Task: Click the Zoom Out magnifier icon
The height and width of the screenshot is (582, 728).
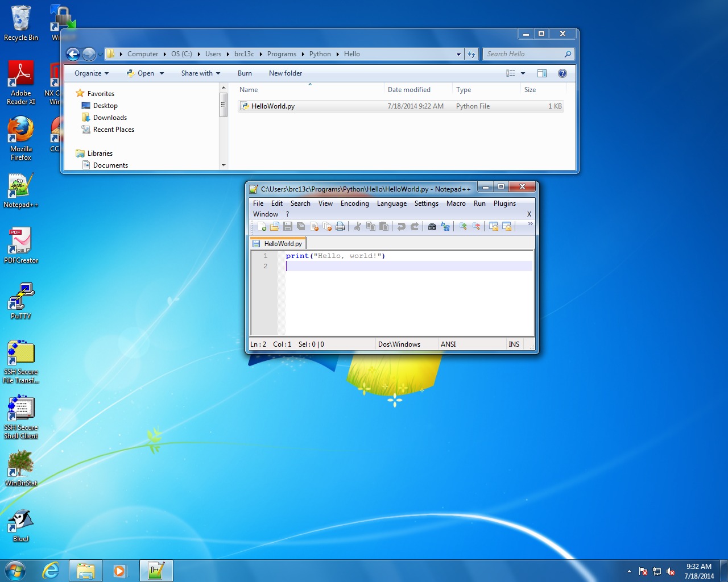Action: 476,226
